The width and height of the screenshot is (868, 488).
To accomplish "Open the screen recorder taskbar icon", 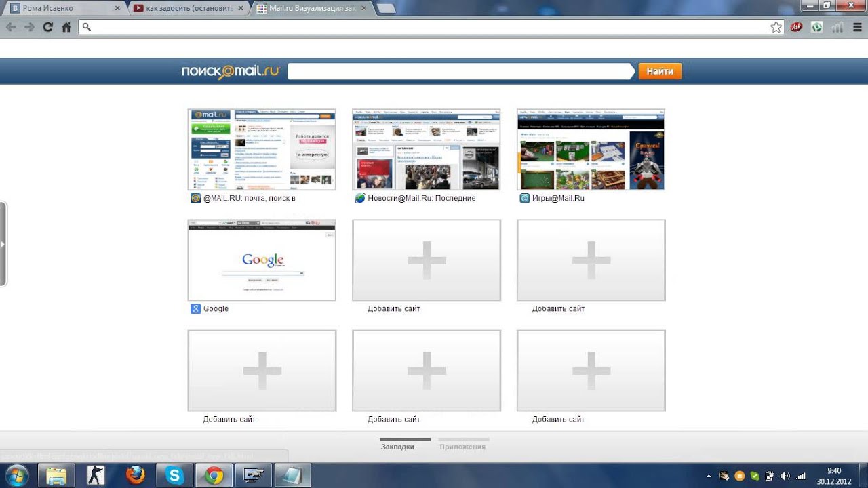I will click(253, 476).
